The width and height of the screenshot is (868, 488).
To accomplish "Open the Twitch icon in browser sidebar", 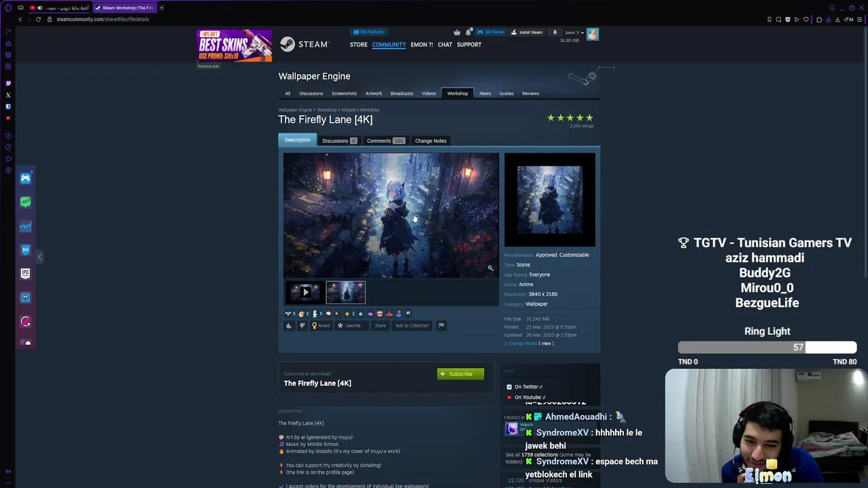I will [x=8, y=83].
